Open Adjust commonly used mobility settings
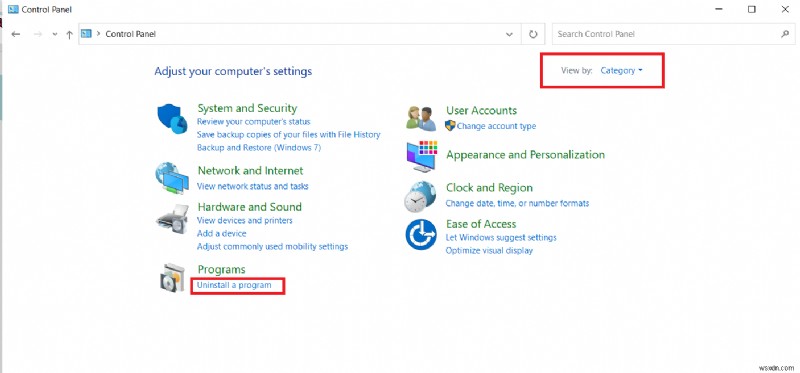This screenshot has width=800, height=373. click(272, 246)
